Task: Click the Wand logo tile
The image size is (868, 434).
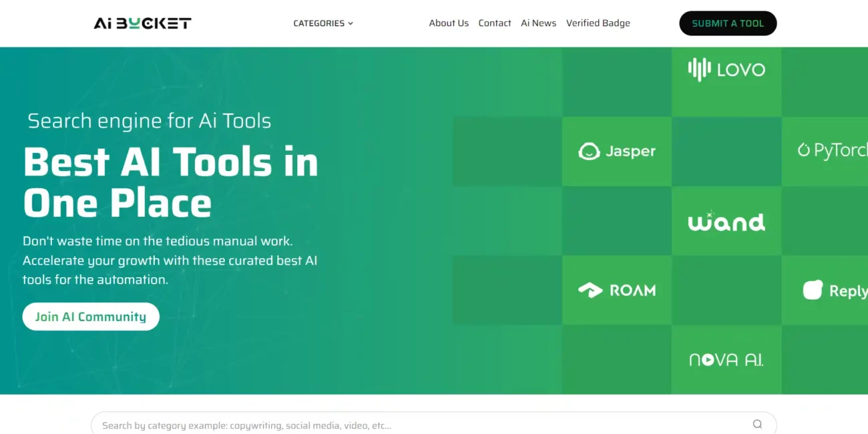Action: pyautogui.click(x=726, y=221)
